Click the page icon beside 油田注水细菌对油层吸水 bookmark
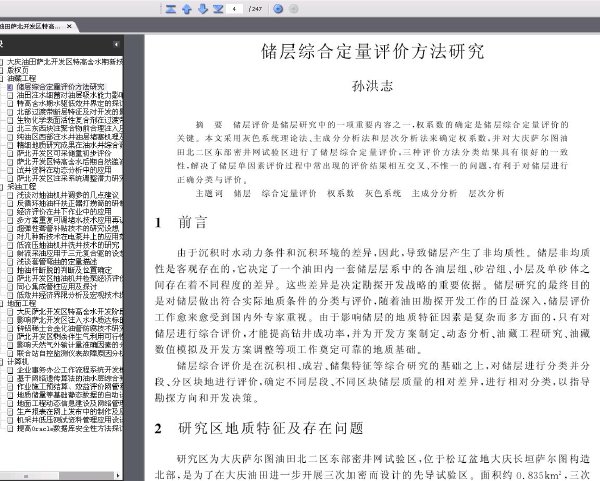 (10, 95)
